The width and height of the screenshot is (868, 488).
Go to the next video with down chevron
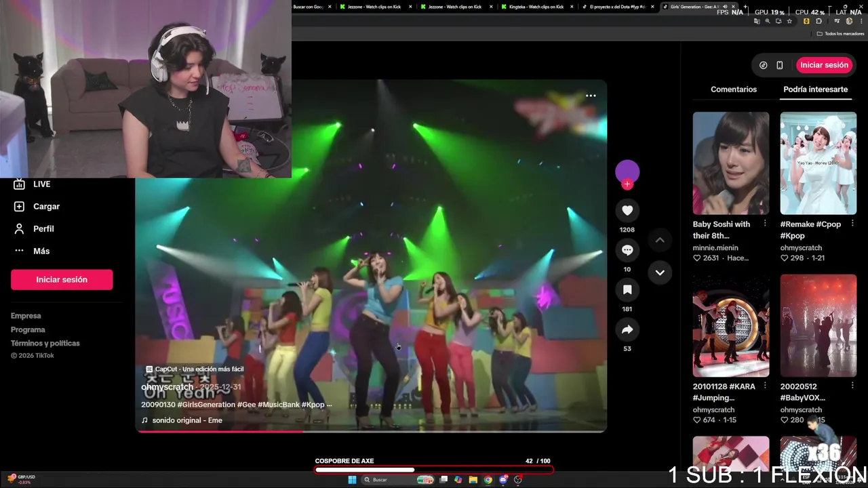point(660,272)
